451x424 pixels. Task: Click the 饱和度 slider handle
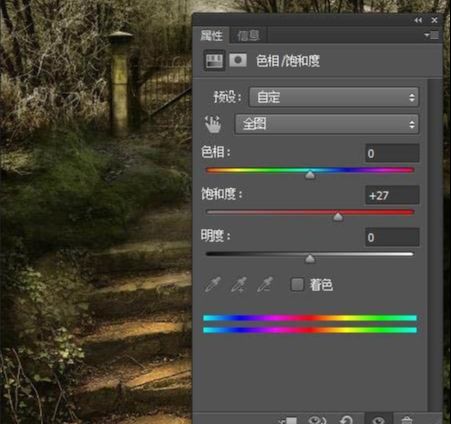338,217
